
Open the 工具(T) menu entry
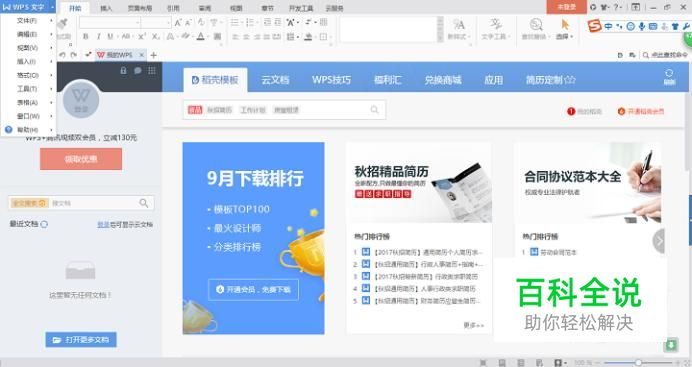click(x=28, y=89)
